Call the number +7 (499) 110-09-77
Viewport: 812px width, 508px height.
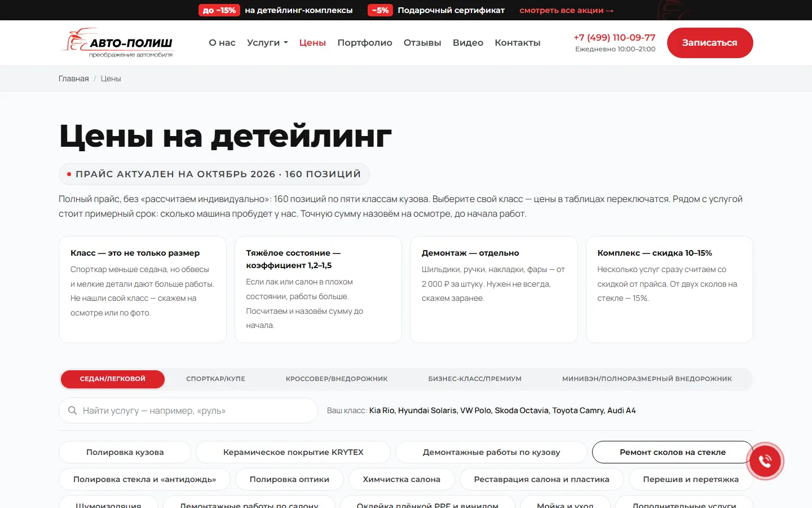615,37
